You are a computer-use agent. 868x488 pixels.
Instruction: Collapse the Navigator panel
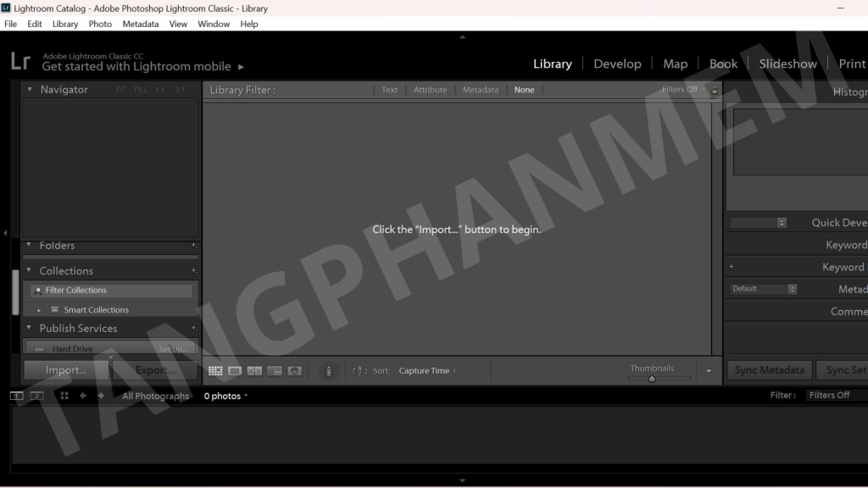(x=30, y=89)
